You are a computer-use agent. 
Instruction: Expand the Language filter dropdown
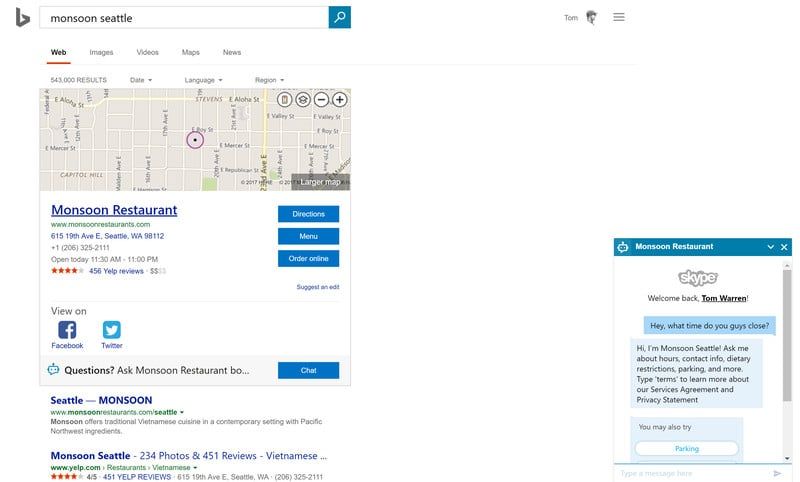(203, 80)
